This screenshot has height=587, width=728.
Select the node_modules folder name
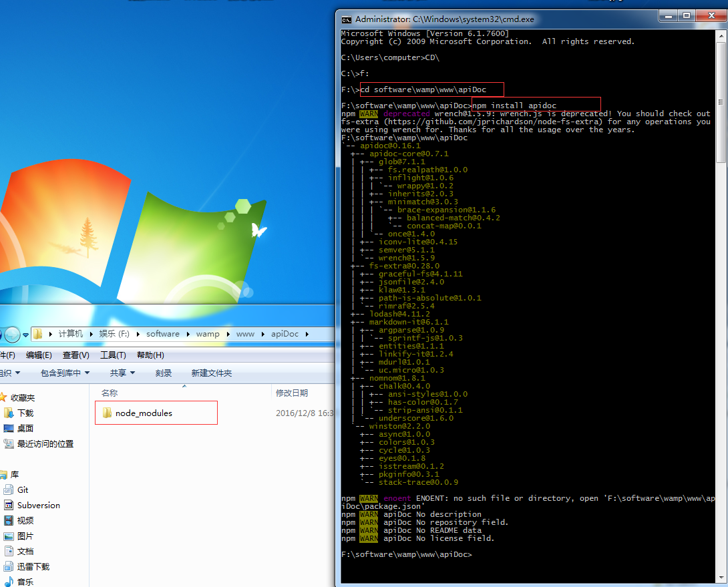coord(144,413)
